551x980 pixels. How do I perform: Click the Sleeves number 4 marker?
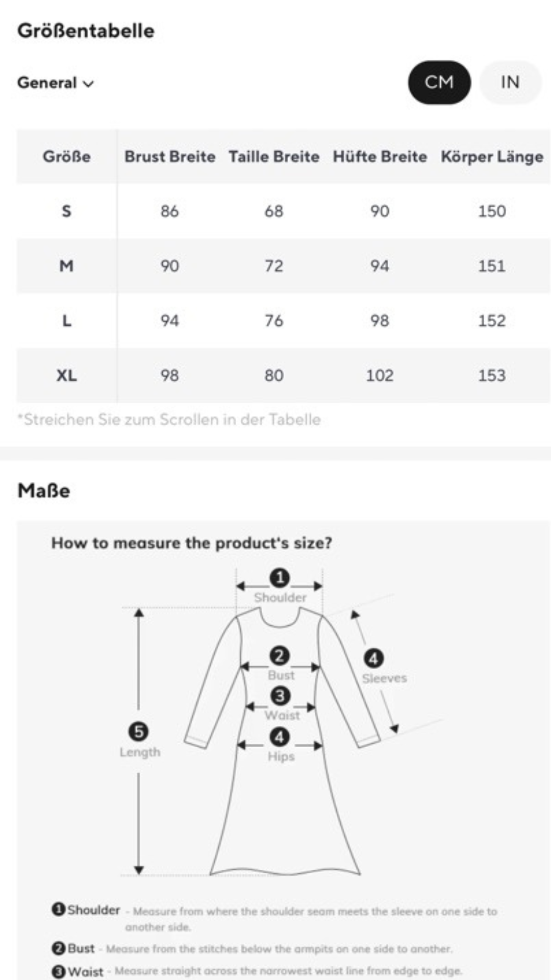pos(373,658)
